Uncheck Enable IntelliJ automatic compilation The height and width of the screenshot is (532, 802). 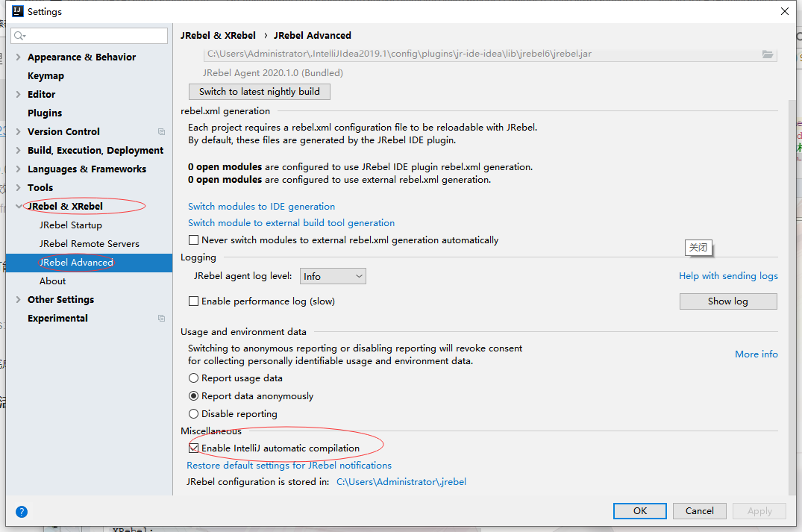[x=194, y=448]
